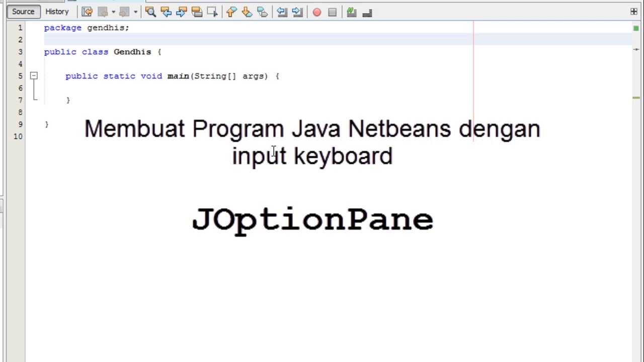
Task: Click the green status mark atop error stripe
Action: coord(636,29)
